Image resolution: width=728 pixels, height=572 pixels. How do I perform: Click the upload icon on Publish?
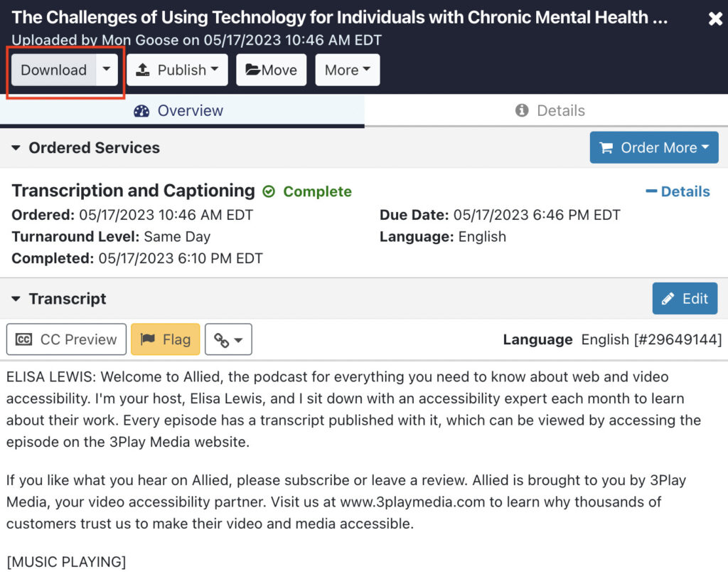coord(142,70)
